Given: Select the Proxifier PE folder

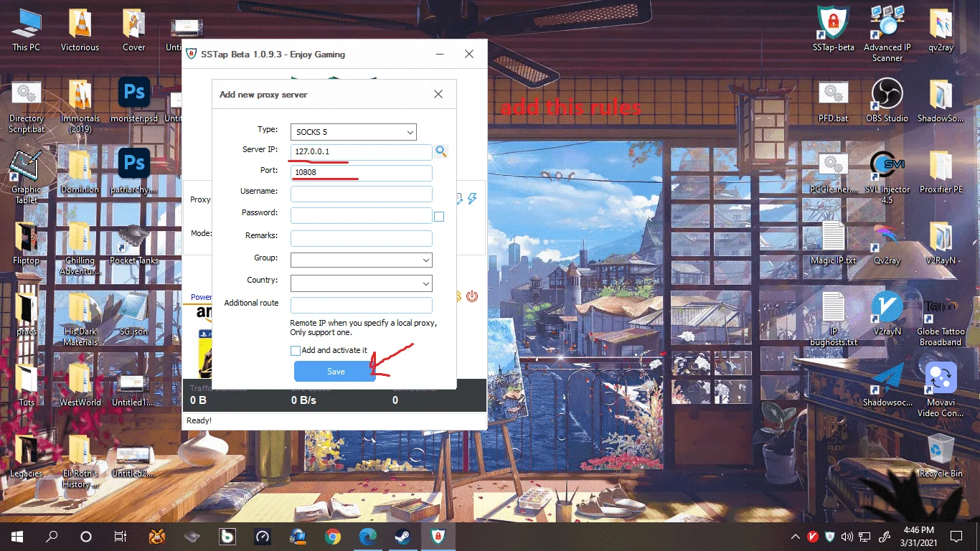Looking at the screenshot, I should (940, 172).
